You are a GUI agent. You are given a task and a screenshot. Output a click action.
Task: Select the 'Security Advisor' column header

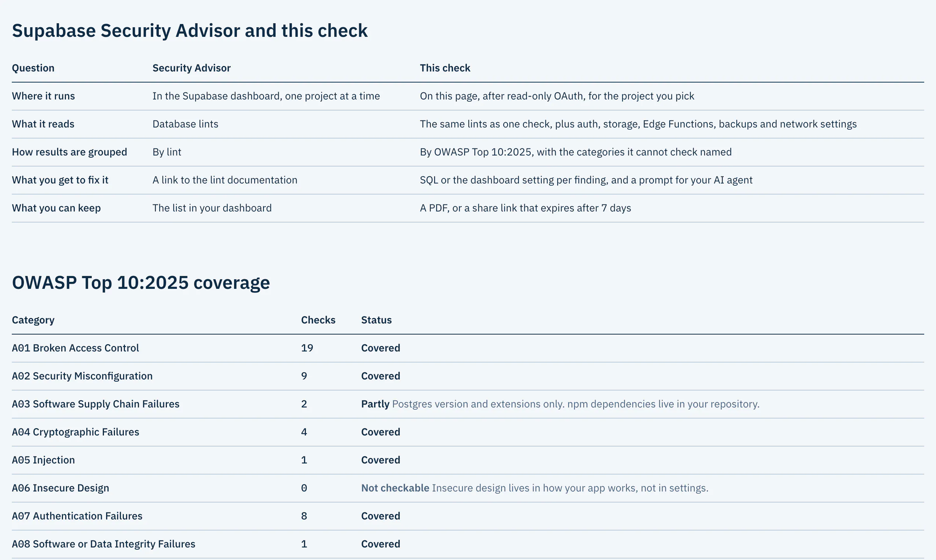pyautogui.click(x=191, y=68)
